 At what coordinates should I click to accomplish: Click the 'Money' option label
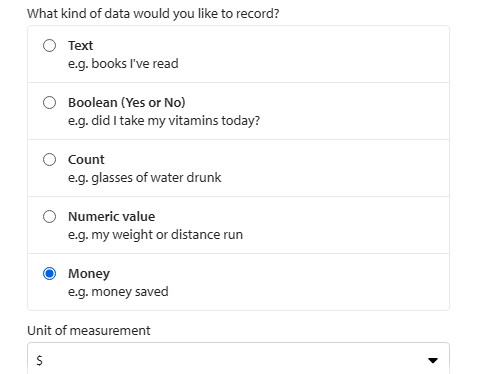tap(89, 274)
